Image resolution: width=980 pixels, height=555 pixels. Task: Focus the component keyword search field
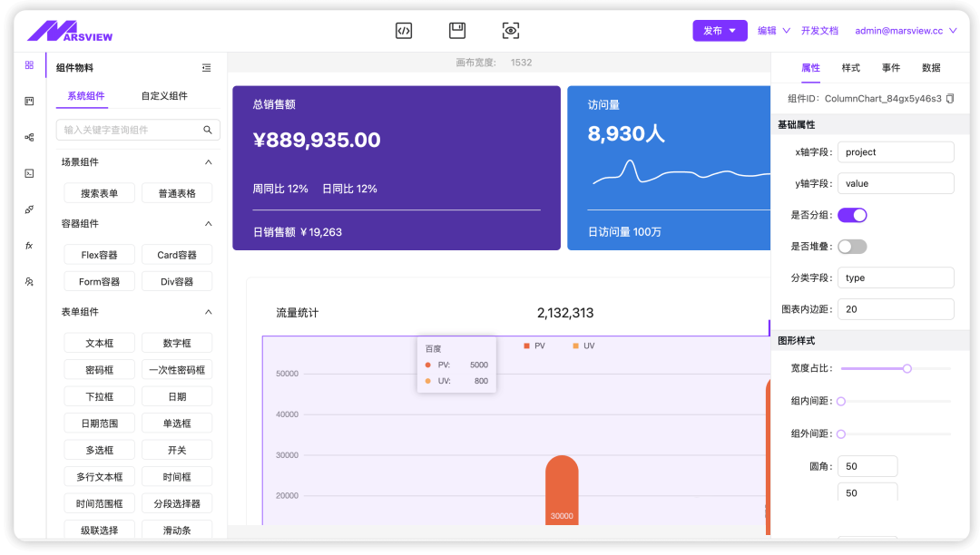138,130
